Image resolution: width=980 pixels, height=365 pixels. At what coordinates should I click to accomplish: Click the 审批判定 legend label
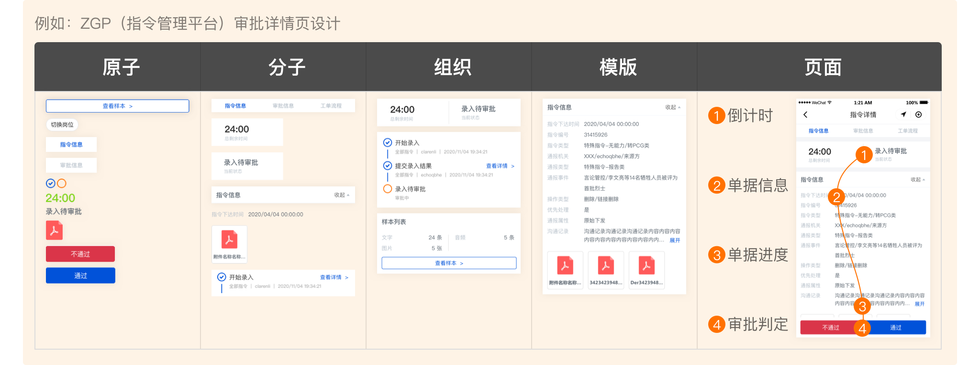[757, 324]
